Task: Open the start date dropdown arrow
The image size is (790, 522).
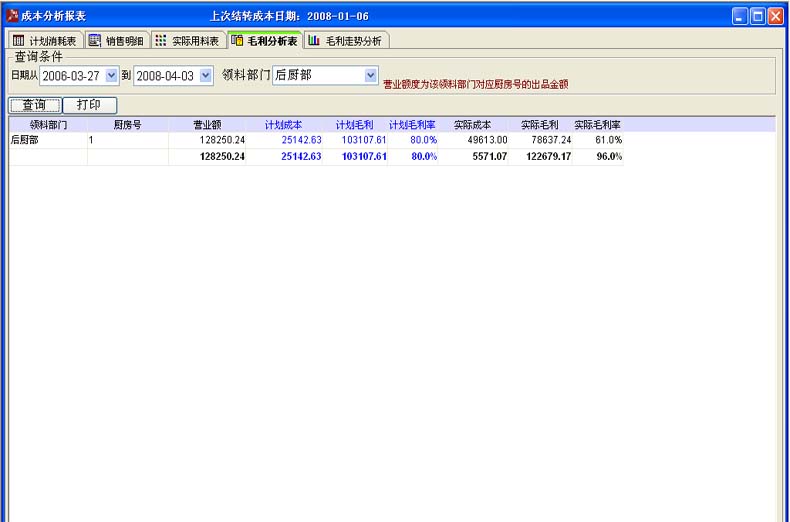Action: (111, 75)
